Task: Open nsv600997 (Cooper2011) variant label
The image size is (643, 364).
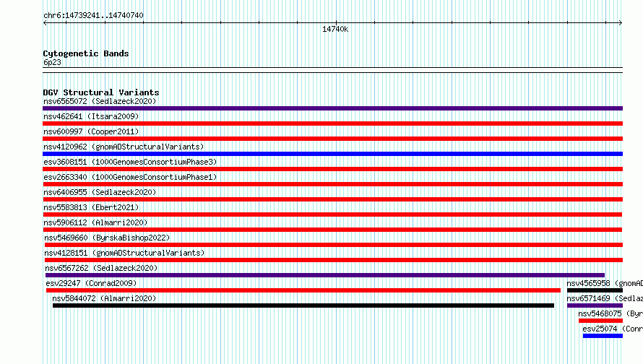Action: pos(91,131)
